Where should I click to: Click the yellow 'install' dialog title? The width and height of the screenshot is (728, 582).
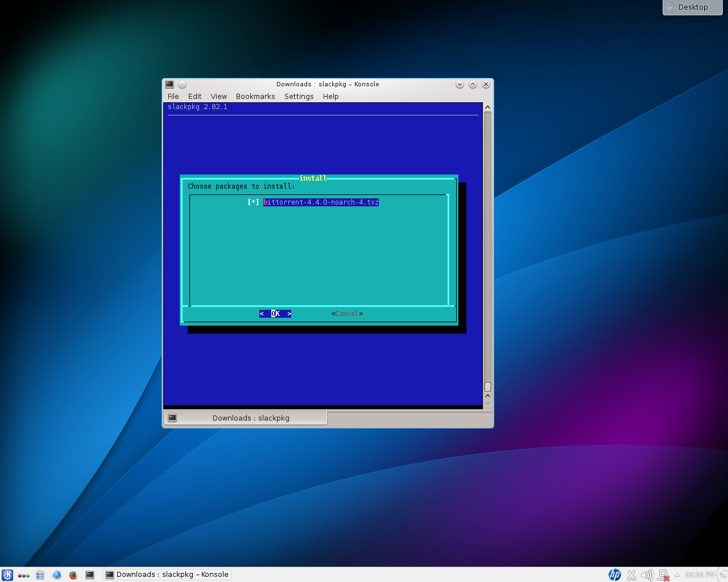[313, 178]
